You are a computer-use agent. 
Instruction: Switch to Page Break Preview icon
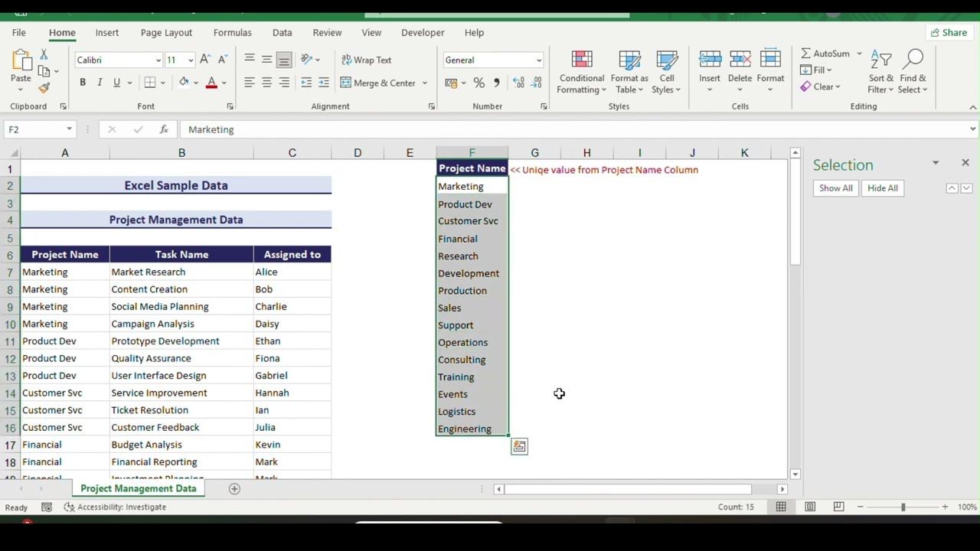[838, 507]
